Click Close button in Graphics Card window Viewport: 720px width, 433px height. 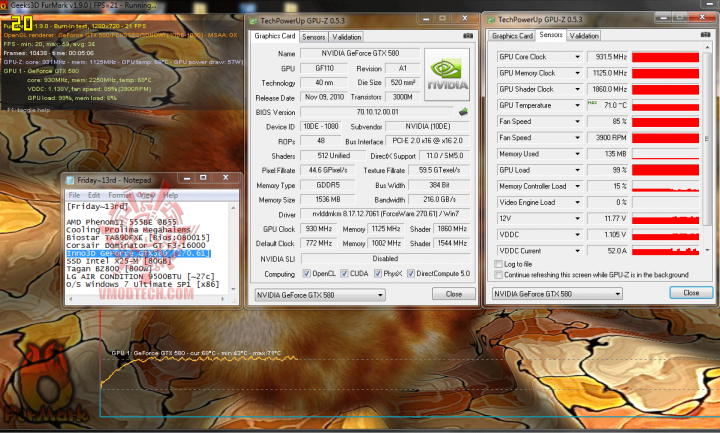[x=454, y=294]
